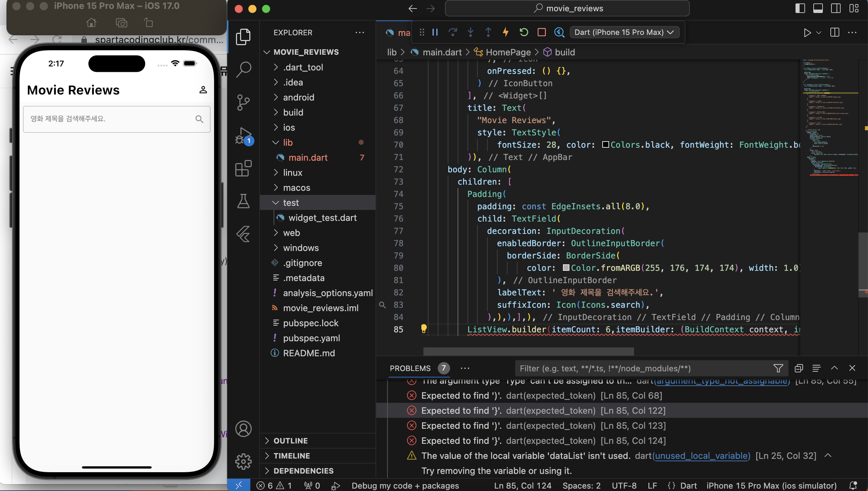Click the editor horizontal scrollbar
The width and height of the screenshot is (868, 491).
(x=528, y=351)
